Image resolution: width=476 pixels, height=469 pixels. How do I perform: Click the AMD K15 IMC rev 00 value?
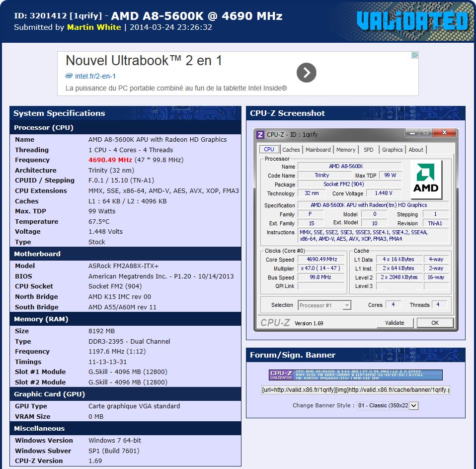pos(119,296)
